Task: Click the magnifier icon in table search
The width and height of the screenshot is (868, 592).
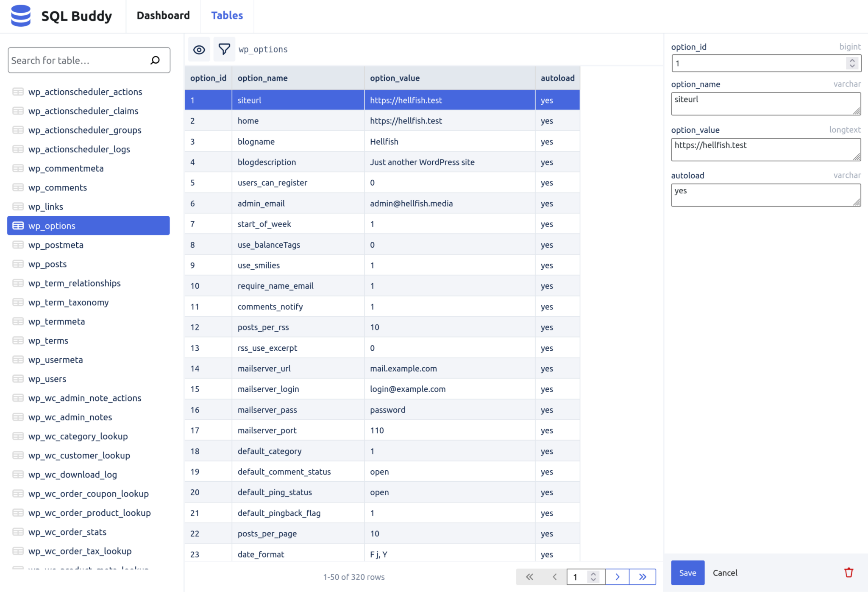Action: [155, 60]
